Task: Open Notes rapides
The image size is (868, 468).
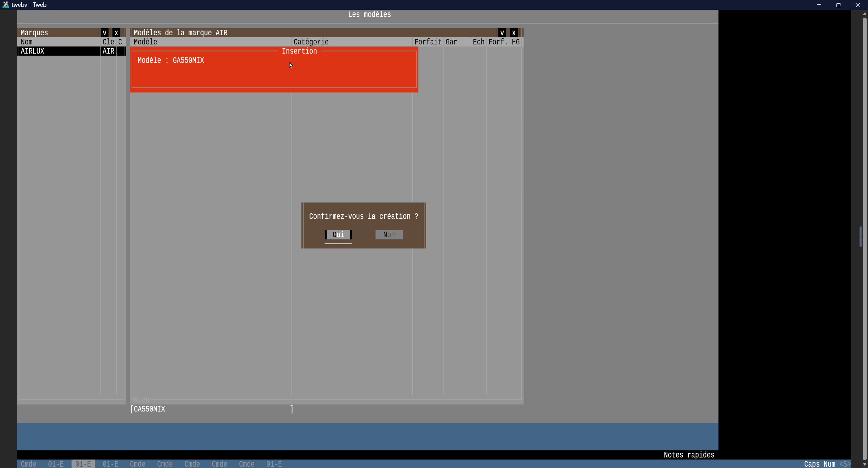Action: pyautogui.click(x=689, y=455)
